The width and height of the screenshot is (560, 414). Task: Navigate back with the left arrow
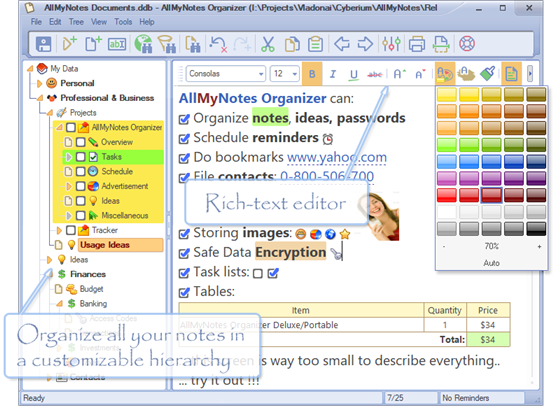(x=342, y=44)
